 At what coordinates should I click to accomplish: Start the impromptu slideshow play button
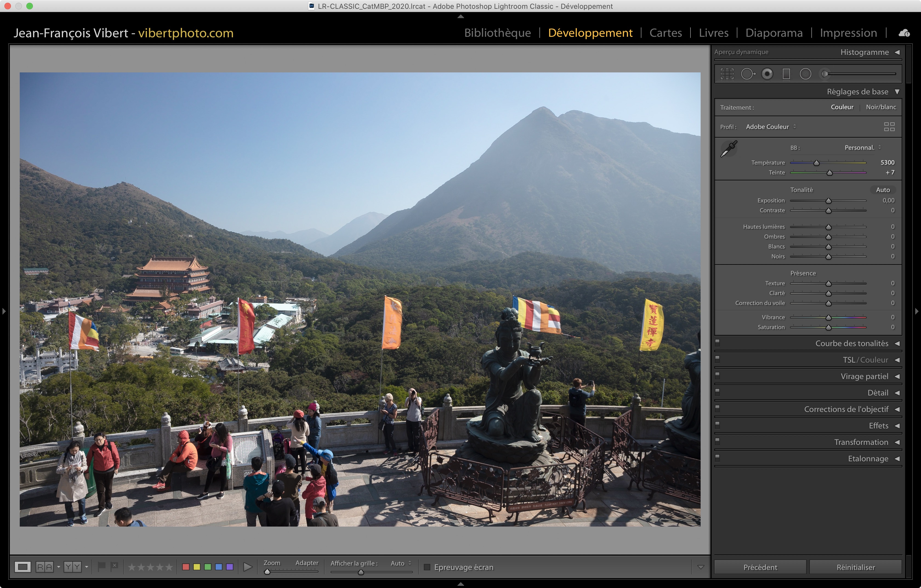(x=248, y=567)
